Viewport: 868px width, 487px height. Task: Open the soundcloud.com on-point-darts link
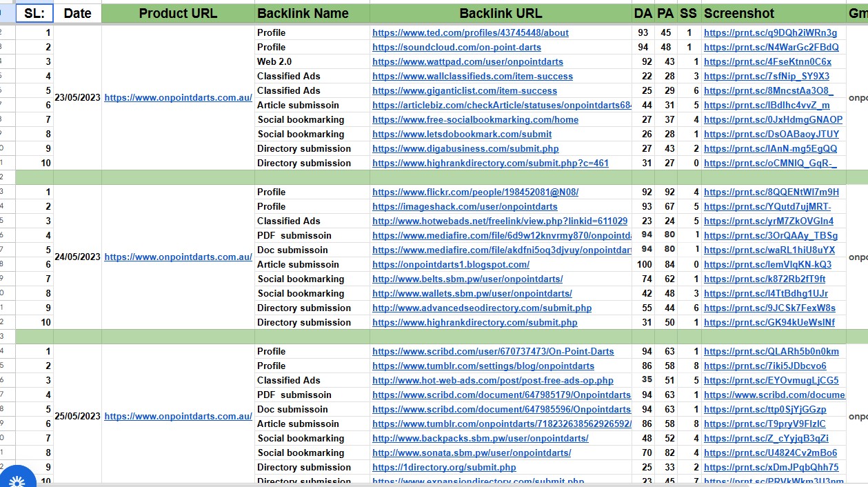pos(456,47)
